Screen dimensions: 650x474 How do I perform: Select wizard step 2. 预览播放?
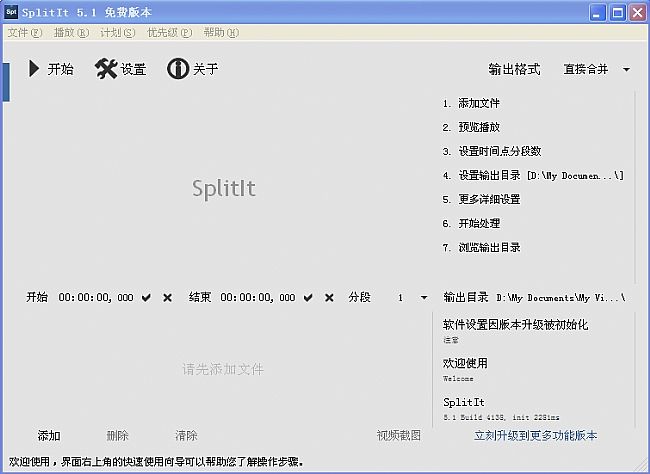coord(471,127)
